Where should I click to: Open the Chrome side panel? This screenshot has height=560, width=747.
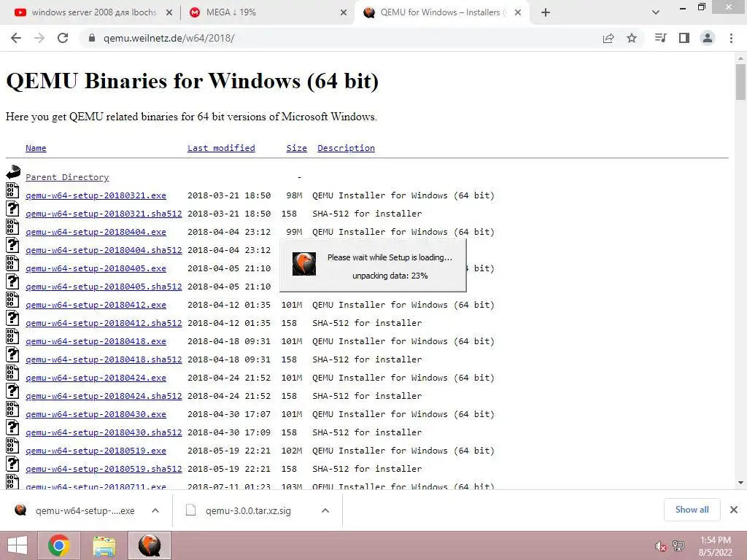684,38
